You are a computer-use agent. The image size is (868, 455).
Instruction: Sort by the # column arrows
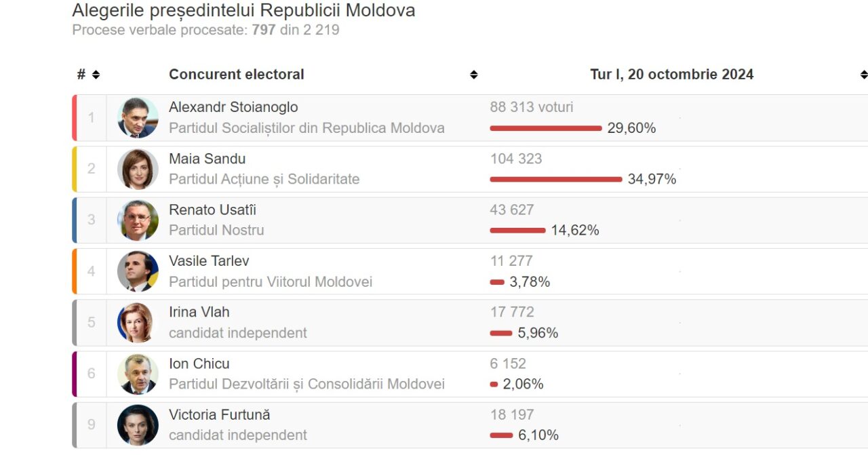96,75
